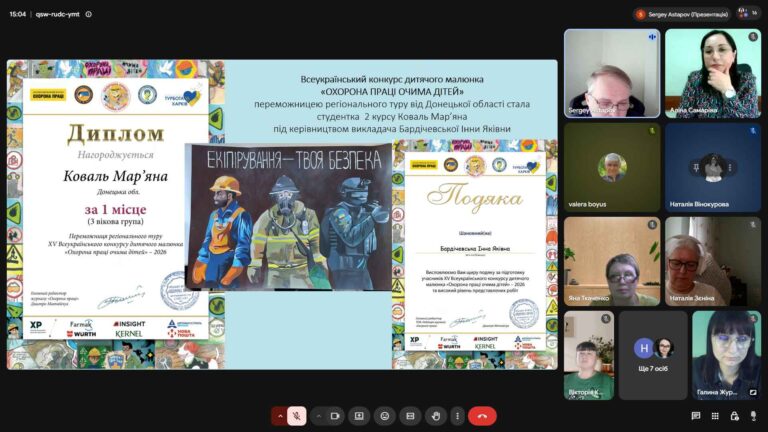
Task: Open more options on Наталія Вінокурова's tile
Action: (x=730, y=168)
